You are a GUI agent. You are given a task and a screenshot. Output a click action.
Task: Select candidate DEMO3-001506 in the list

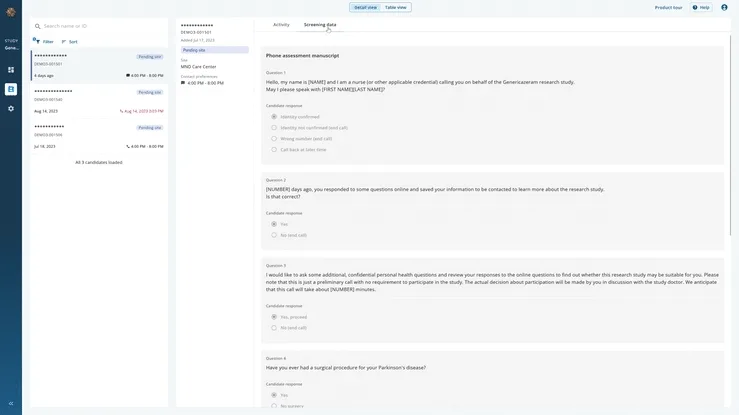click(99, 137)
